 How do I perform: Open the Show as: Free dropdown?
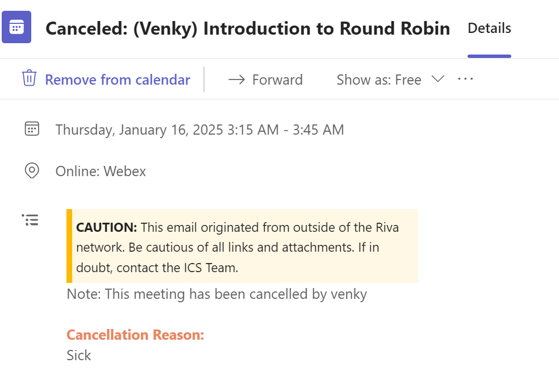pos(379,80)
